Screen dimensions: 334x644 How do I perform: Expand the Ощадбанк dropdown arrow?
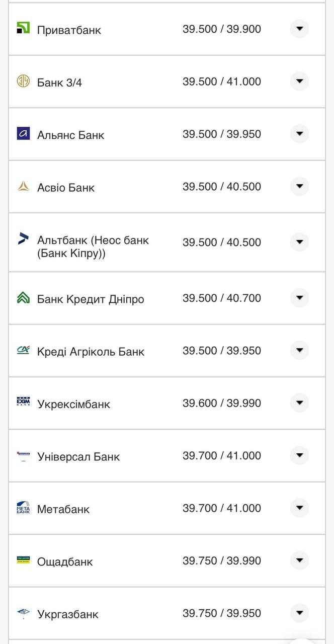pyautogui.click(x=299, y=561)
